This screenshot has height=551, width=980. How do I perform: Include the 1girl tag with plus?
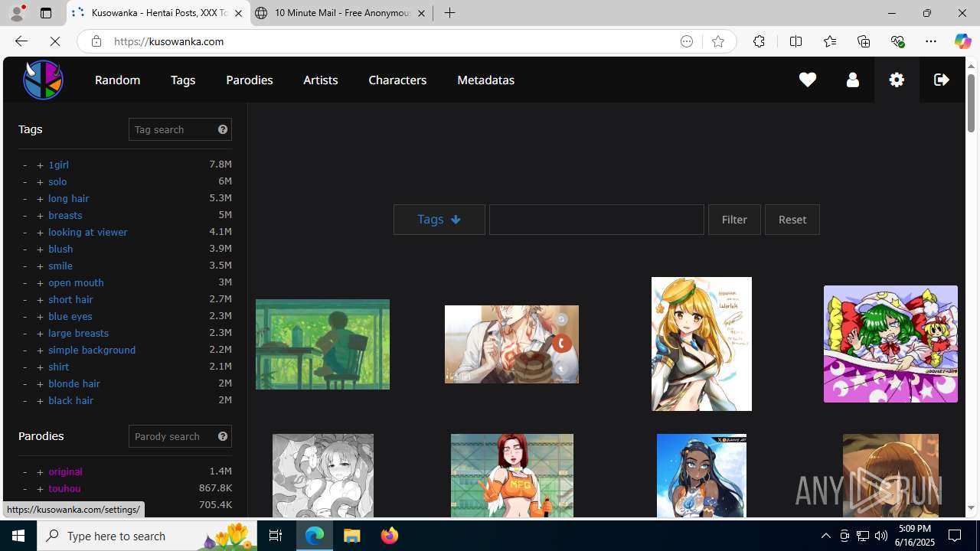pyautogui.click(x=40, y=165)
